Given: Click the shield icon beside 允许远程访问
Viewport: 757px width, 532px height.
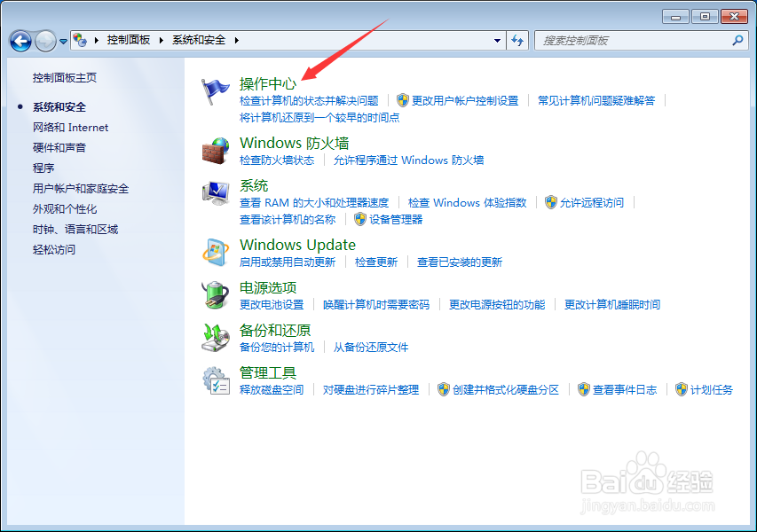Looking at the screenshot, I should 551,202.
